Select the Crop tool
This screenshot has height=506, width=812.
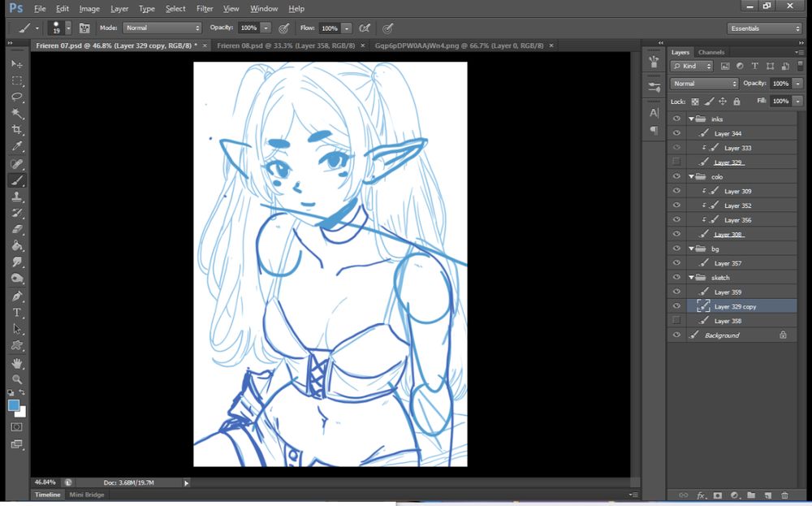[16, 130]
